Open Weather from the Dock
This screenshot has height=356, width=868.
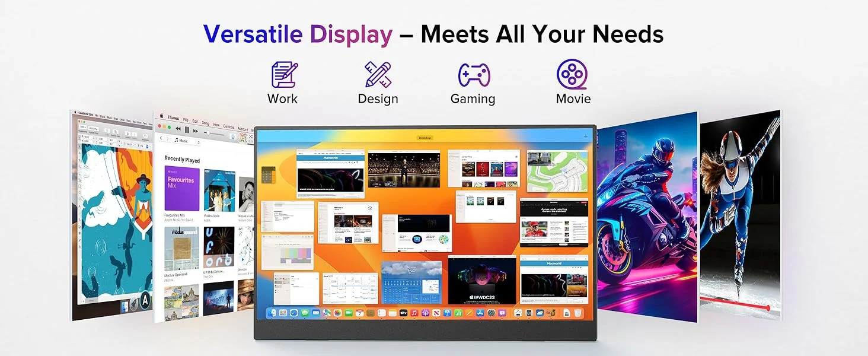coord(540,313)
